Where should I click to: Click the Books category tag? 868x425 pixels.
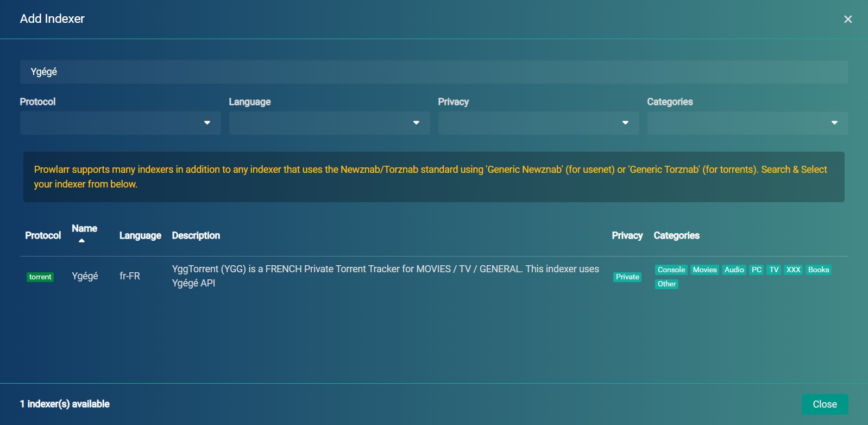(x=819, y=270)
